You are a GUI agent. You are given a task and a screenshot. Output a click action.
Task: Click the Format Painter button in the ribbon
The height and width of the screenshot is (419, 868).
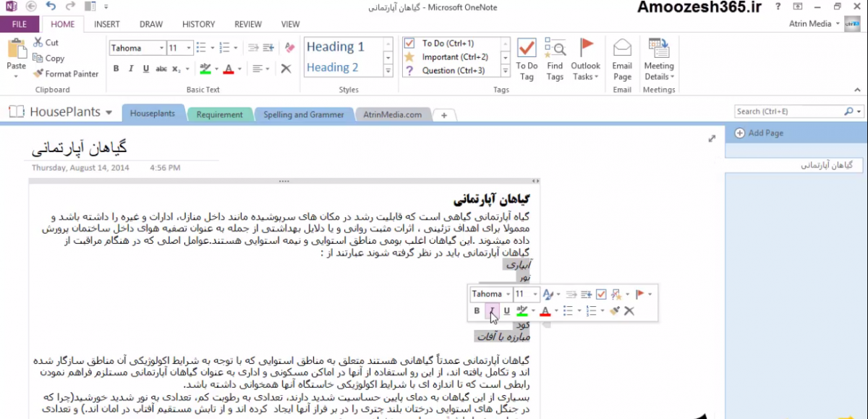(66, 74)
